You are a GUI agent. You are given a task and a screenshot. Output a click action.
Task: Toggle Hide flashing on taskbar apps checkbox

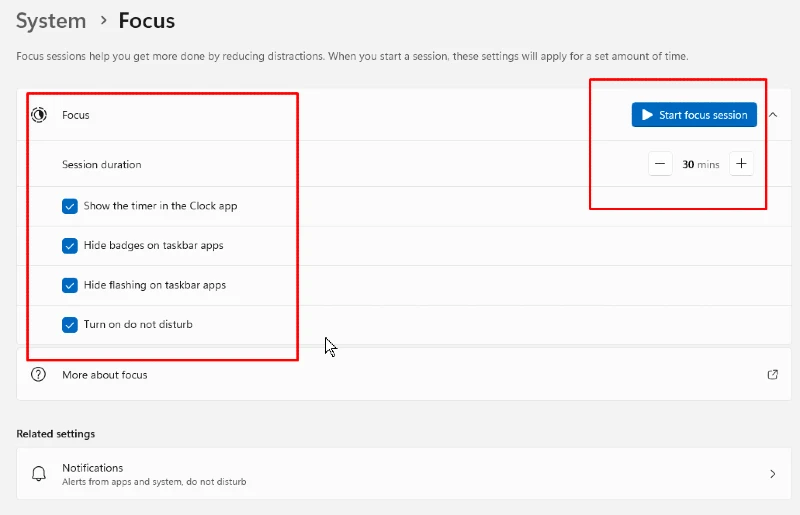point(70,285)
